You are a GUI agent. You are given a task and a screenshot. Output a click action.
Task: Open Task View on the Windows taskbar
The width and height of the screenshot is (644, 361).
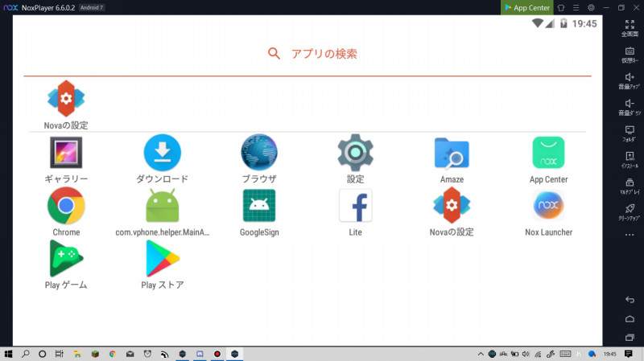(x=60, y=354)
